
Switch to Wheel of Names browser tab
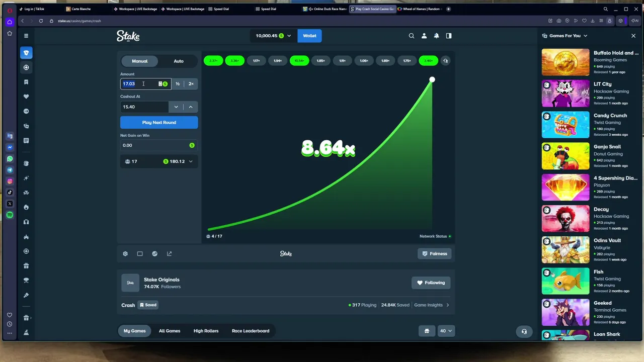(x=419, y=9)
